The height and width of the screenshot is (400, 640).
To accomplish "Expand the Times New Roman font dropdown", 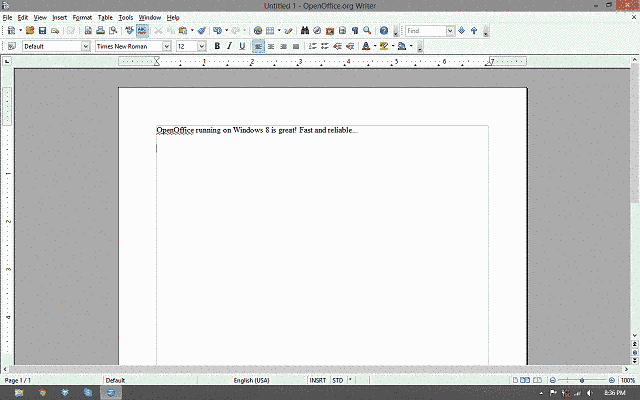I will coord(167,47).
